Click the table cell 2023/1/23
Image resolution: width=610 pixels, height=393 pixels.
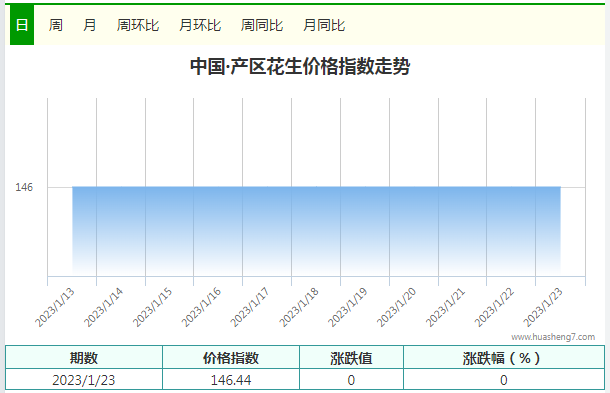[84, 380]
